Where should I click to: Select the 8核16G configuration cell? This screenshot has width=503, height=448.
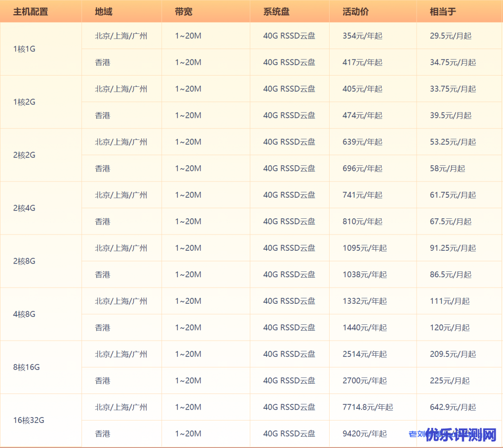[27, 367]
